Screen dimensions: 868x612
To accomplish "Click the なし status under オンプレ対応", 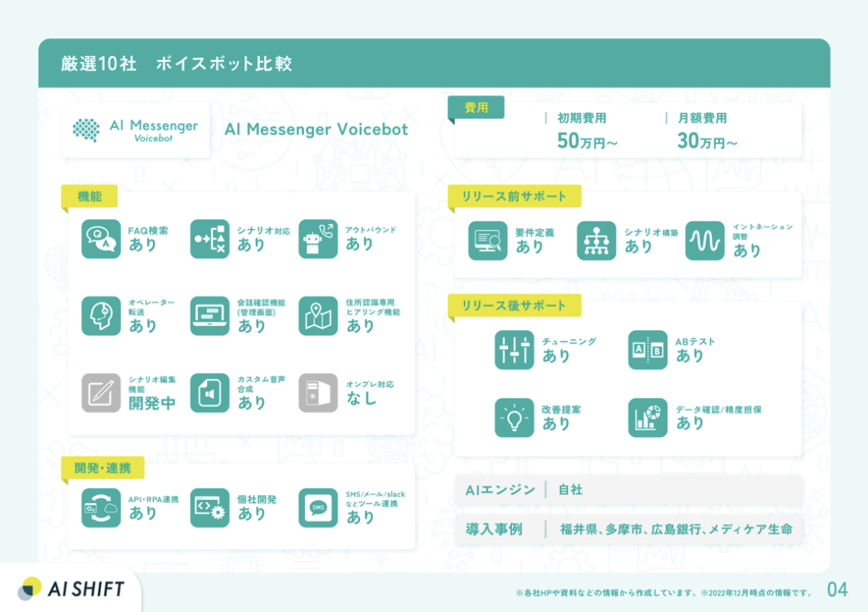I will (362, 398).
